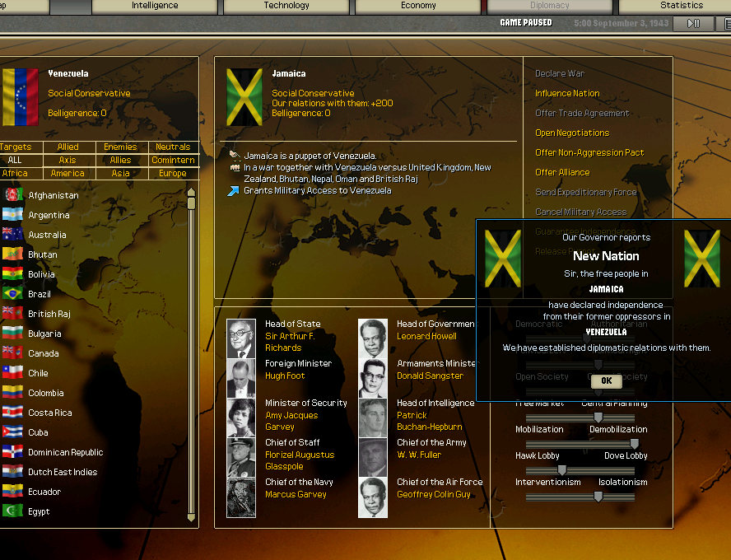Filter country list by Enemies

click(x=120, y=147)
